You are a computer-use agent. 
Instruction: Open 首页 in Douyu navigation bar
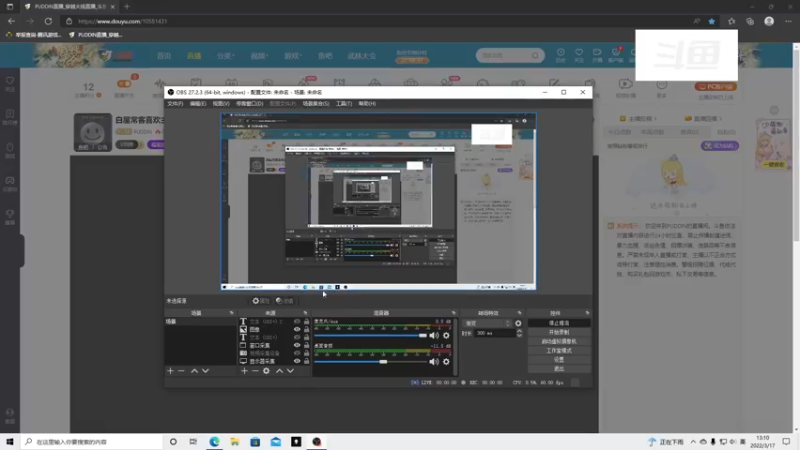click(x=164, y=56)
